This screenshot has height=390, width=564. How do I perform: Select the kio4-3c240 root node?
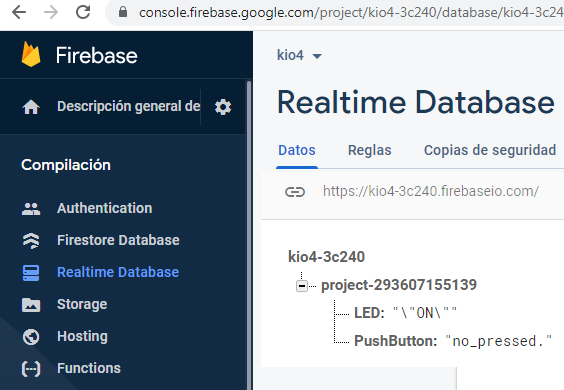[x=326, y=257]
